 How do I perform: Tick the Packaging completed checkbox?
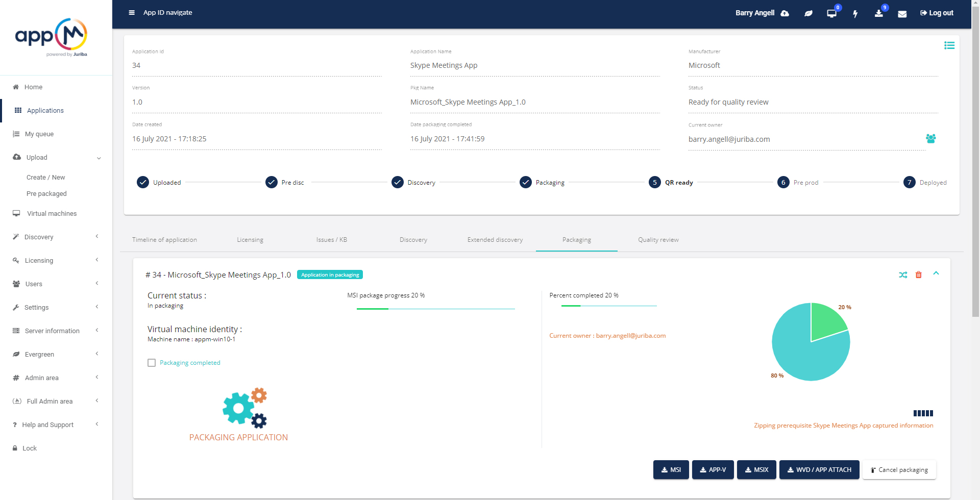pyautogui.click(x=152, y=363)
